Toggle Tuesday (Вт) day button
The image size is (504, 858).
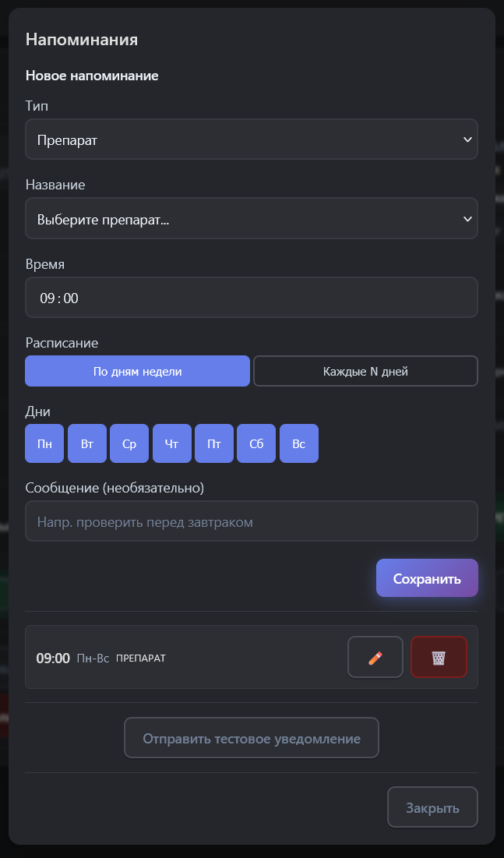pos(87,443)
